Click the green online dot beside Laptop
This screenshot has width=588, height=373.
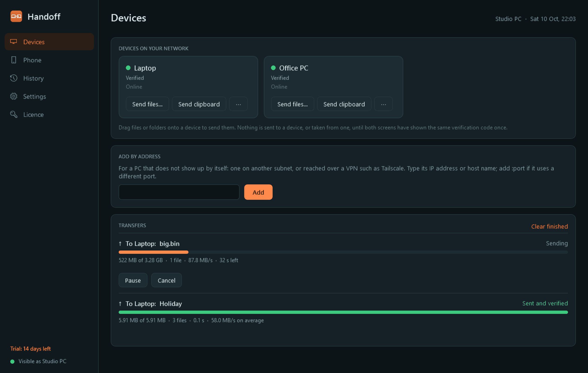point(128,68)
